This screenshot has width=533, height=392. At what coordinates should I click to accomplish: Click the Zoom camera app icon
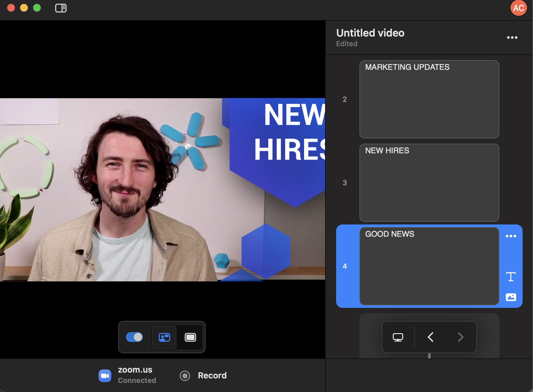[105, 376]
